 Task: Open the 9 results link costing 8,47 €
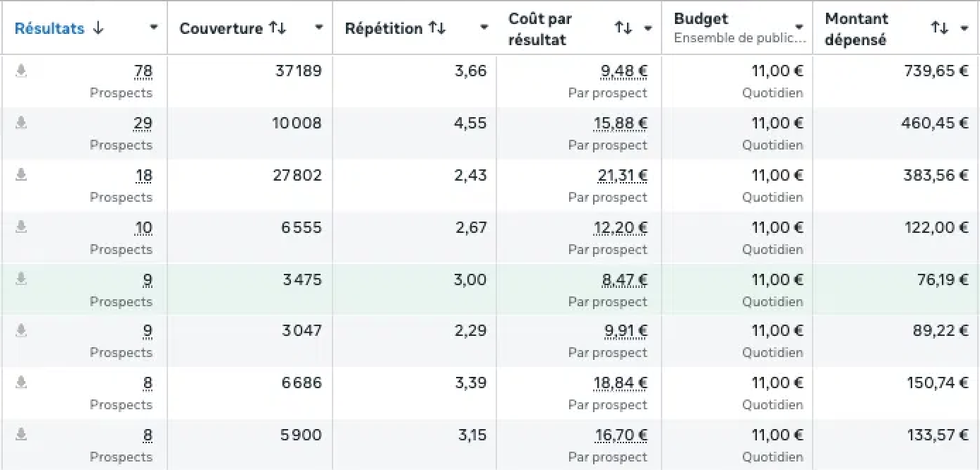[148, 280]
